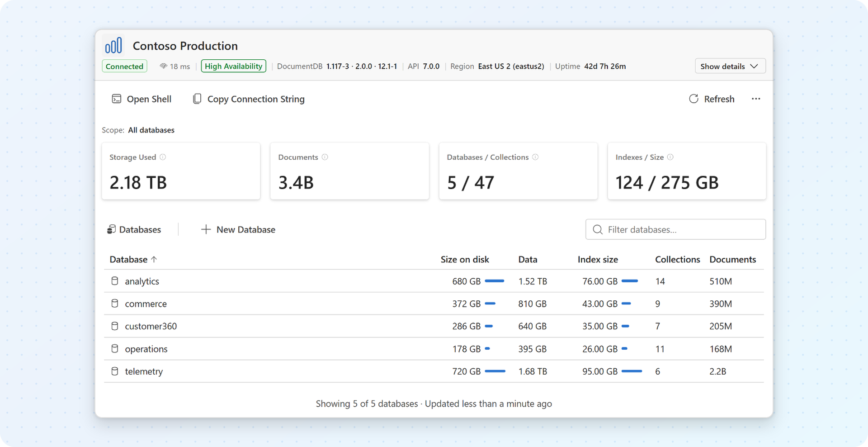Click the All databases scope label
This screenshot has width=868, height=447.
[151, 130]
